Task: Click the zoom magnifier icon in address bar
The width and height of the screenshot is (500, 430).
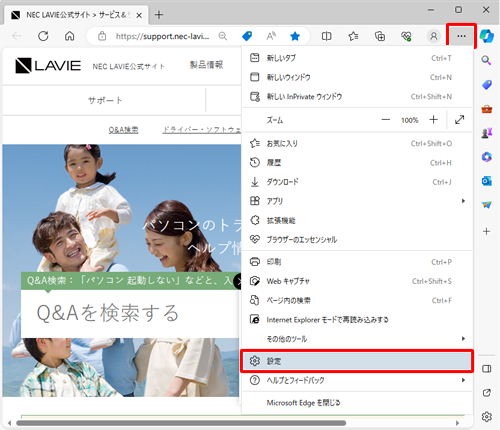Action: pyautogui.click(x=223, y=36)
